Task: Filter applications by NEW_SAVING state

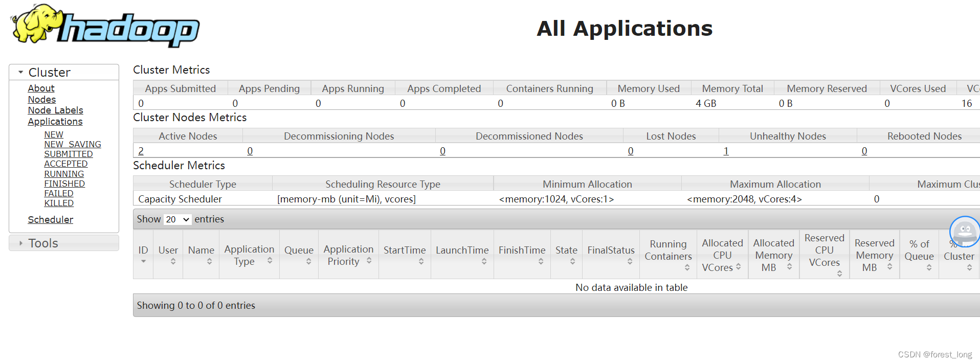Action: [73, 144]
